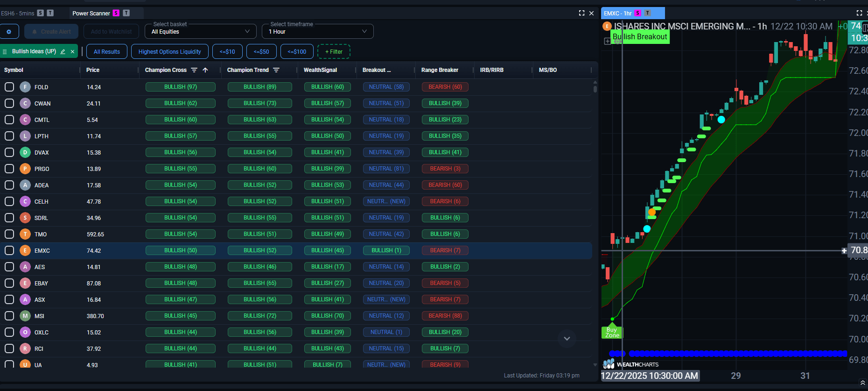Click the Buy Zone marker on chart
The height and width of the screenshot is (391, 868).
click(612, 331)
